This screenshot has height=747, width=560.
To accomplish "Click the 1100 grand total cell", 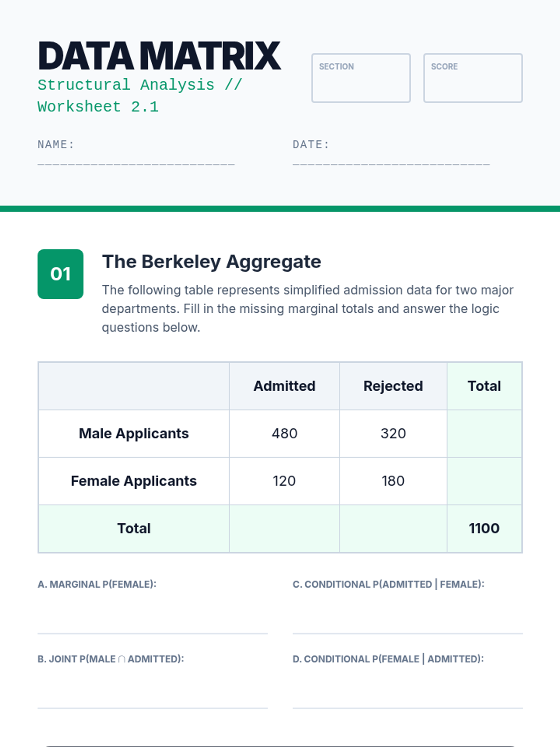I will 484,529.
